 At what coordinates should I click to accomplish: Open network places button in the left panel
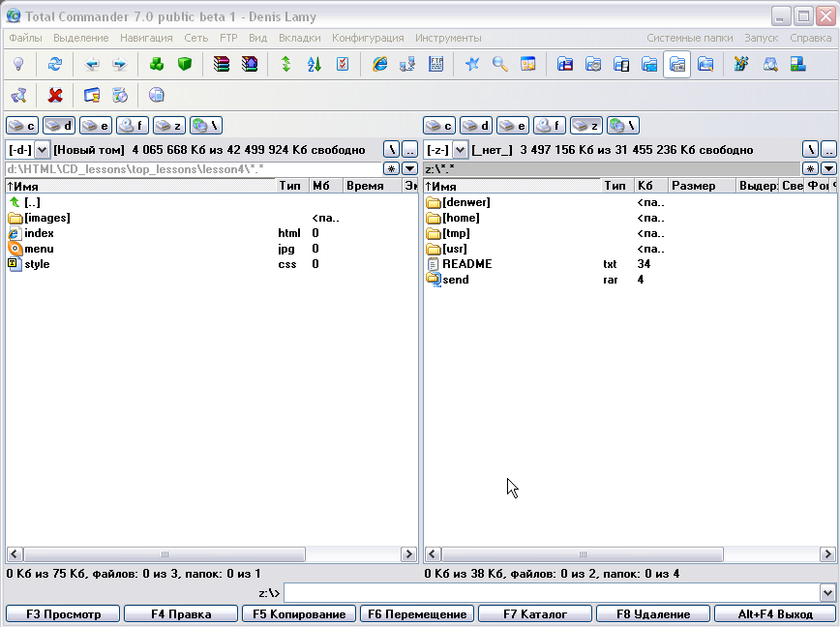point(206,126)
